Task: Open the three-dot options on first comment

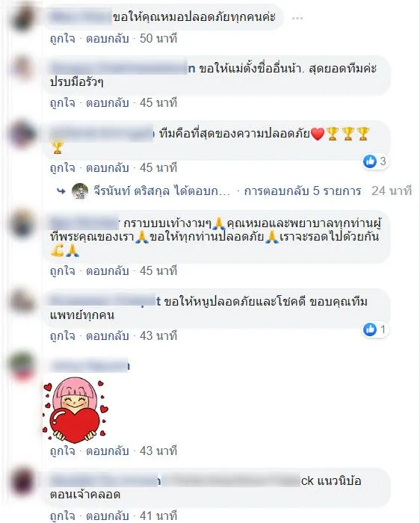Action: click(297, 18)
